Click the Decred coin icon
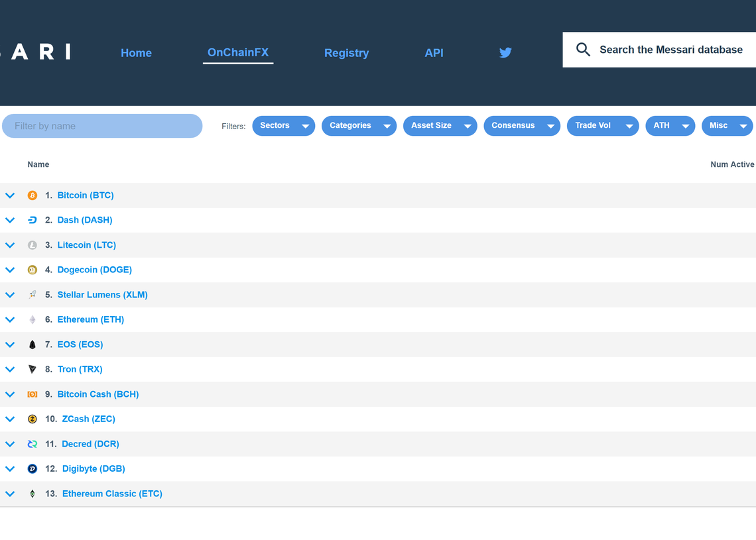The image size is (756, 540). pos(32,444)
